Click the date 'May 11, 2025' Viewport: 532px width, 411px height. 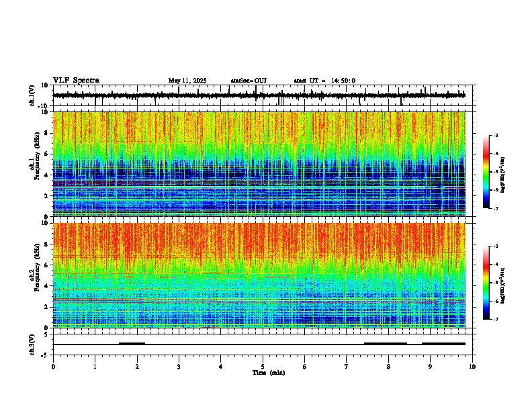[x=187, y=81]
